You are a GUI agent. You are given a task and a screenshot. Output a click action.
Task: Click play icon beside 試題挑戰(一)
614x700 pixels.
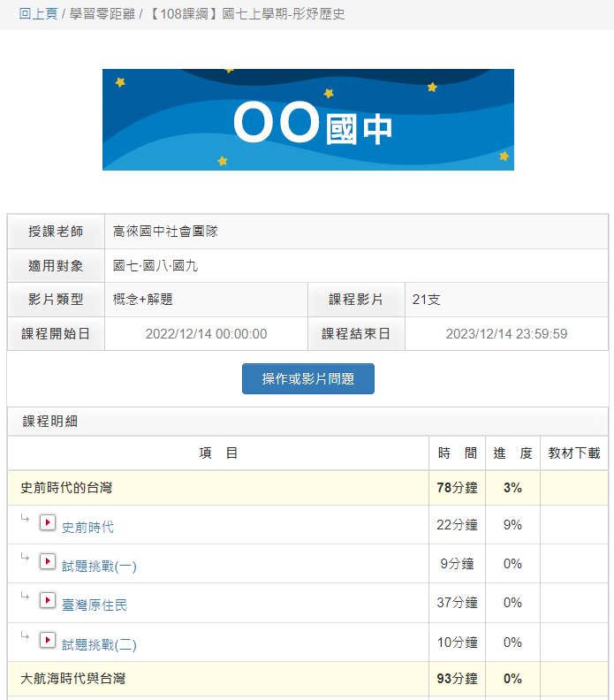point(48,562)
